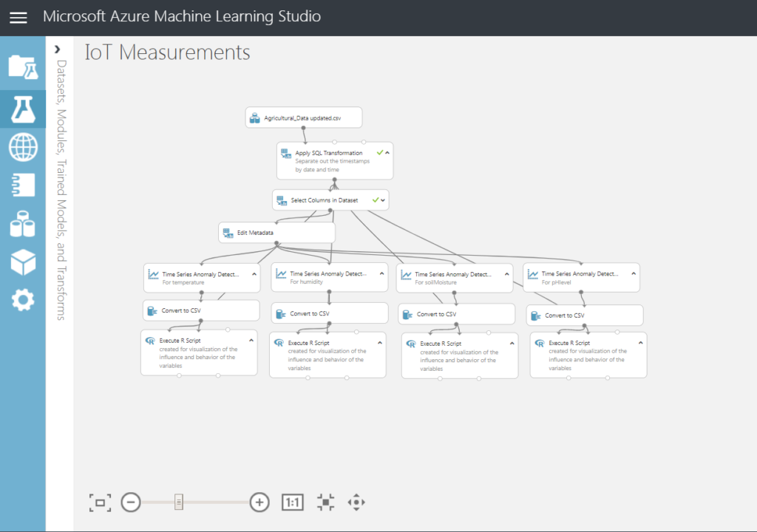Expand the Datasets and Modules palette
This screenshot has width=757, height=532.
pyautogui.click(x=58, y=50)
